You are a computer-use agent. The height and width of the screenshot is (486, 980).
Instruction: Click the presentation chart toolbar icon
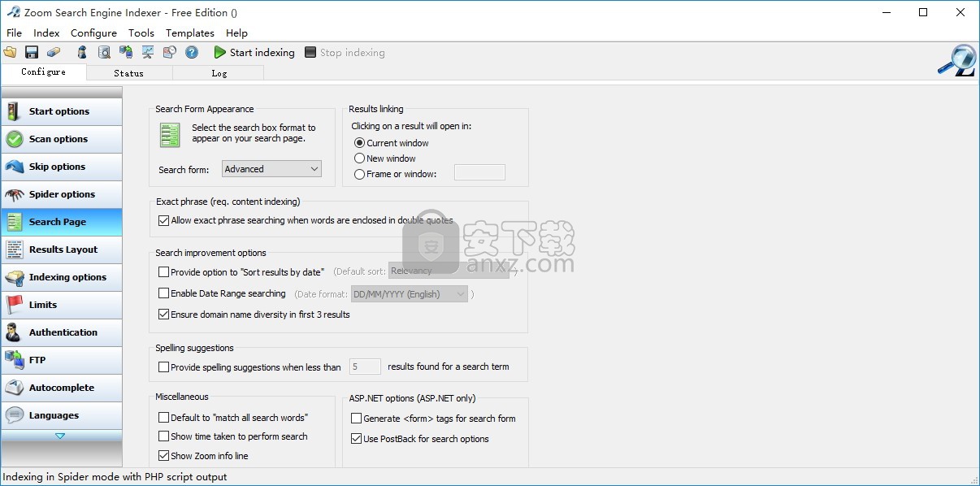click(x=148, y=52)
